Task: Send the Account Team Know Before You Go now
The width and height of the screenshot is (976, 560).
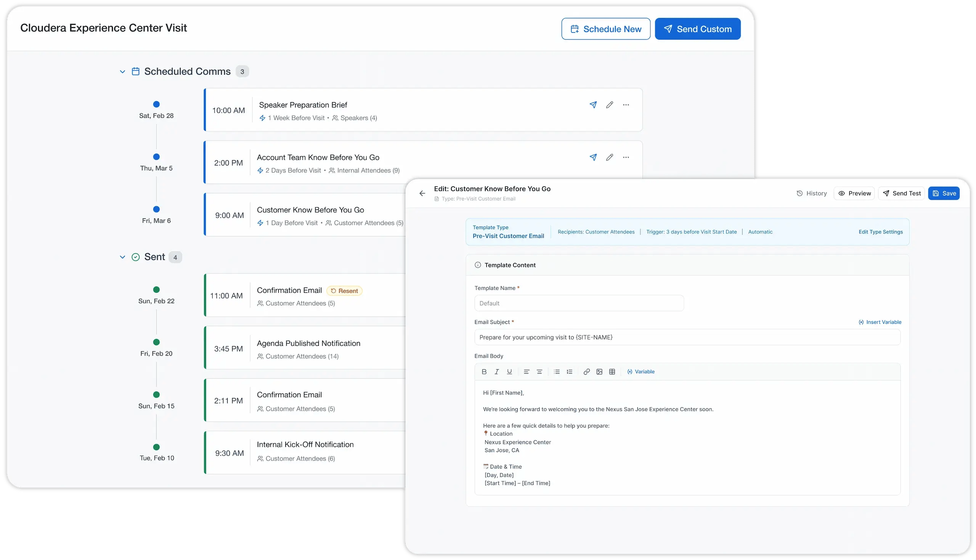Action: [x=593, y=157]
